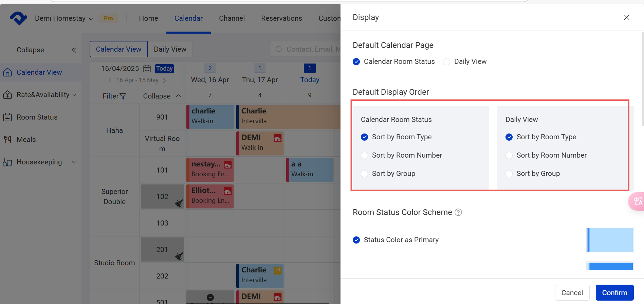Click the Cancel button
The width and height of the screenshot is (644, 304).
pos(572,292)
